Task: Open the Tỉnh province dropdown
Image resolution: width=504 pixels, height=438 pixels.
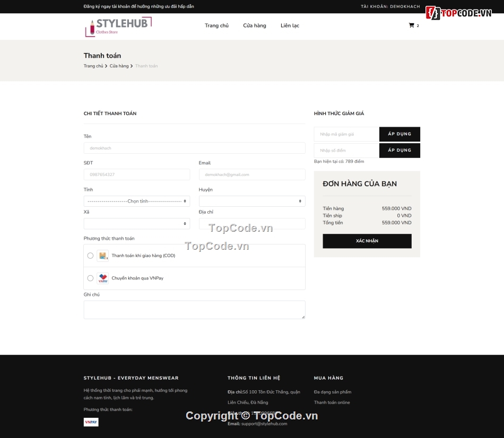Action: 136,201
